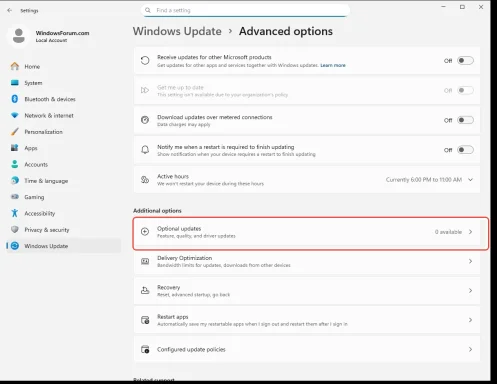
Task: Open Time & language settings
Action: pos(63,180)
